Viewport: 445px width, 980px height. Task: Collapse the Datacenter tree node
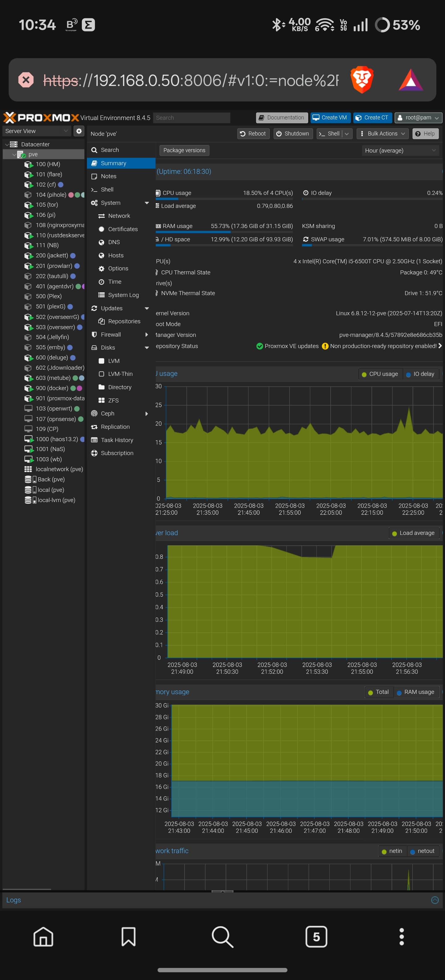coord(6,144)
